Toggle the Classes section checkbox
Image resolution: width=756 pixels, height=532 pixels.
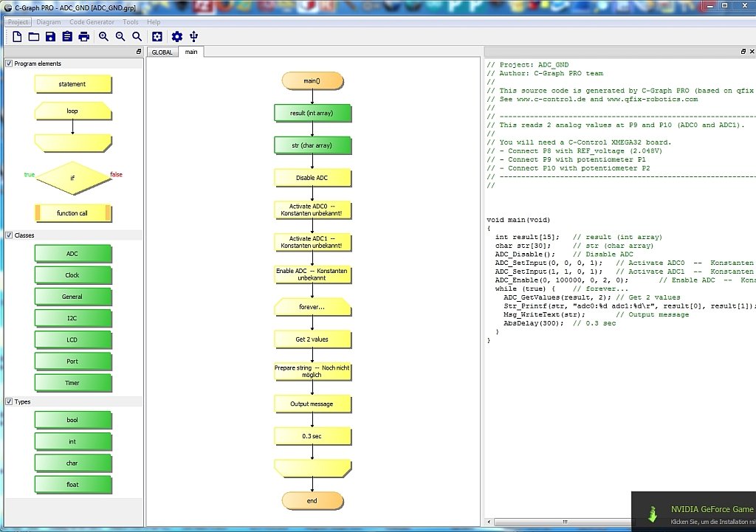tap(9, 235)
